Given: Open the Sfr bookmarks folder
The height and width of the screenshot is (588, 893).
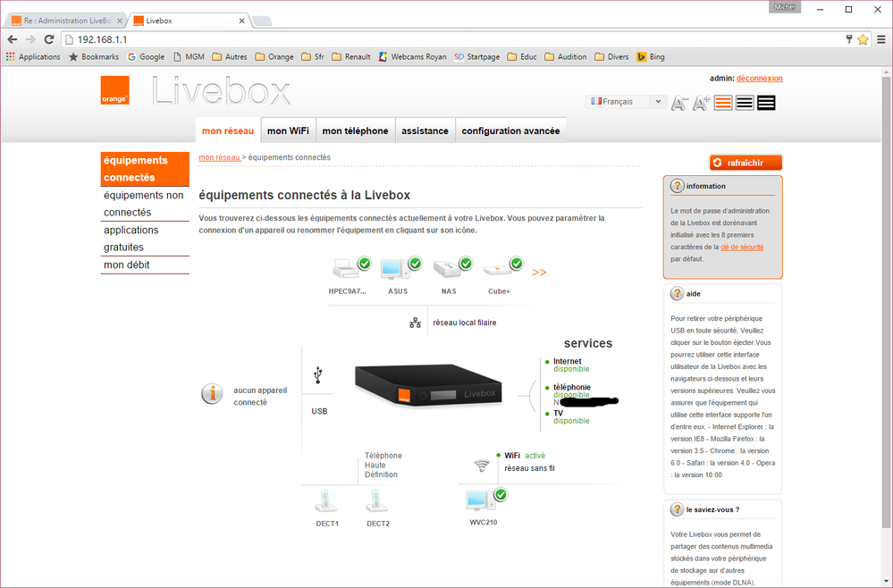Looking at the screenshot, I should [x=313, y=57].
